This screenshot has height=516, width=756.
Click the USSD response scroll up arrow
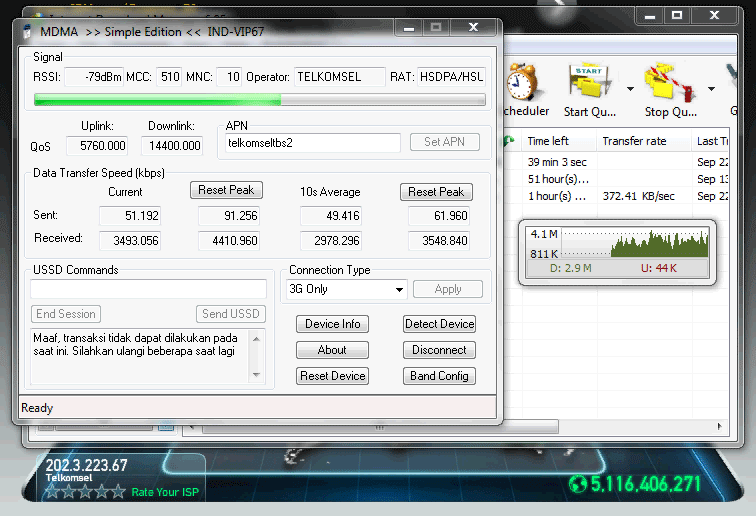click(256, 339)
